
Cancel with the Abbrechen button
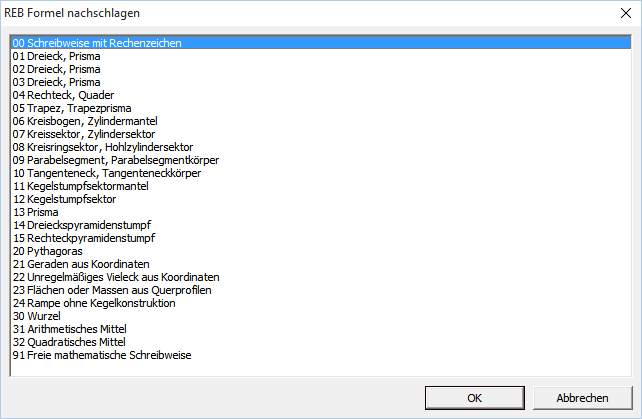[x=582, y=398]
